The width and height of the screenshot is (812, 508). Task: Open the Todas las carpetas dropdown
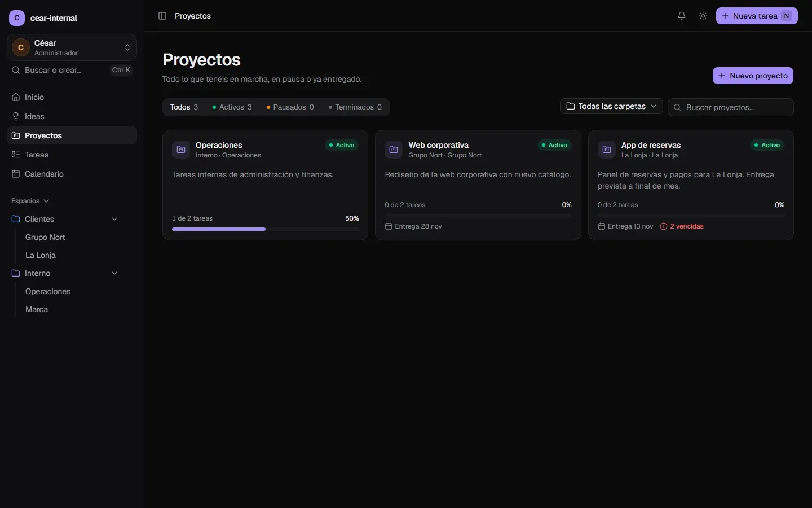[611, 106]
